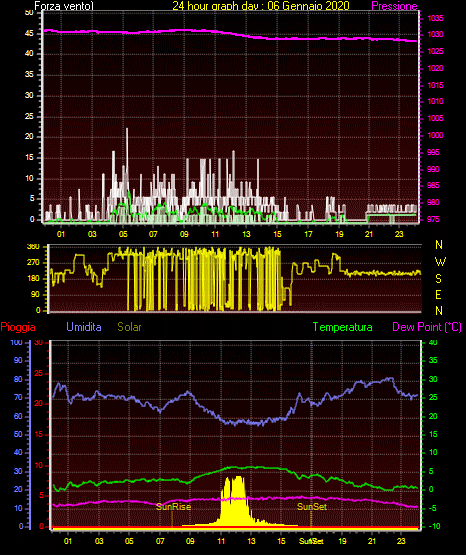The width and height of the screenshot is (466, 555).
Task: Click the Pioggia legend label
Action: coord(18,327)
